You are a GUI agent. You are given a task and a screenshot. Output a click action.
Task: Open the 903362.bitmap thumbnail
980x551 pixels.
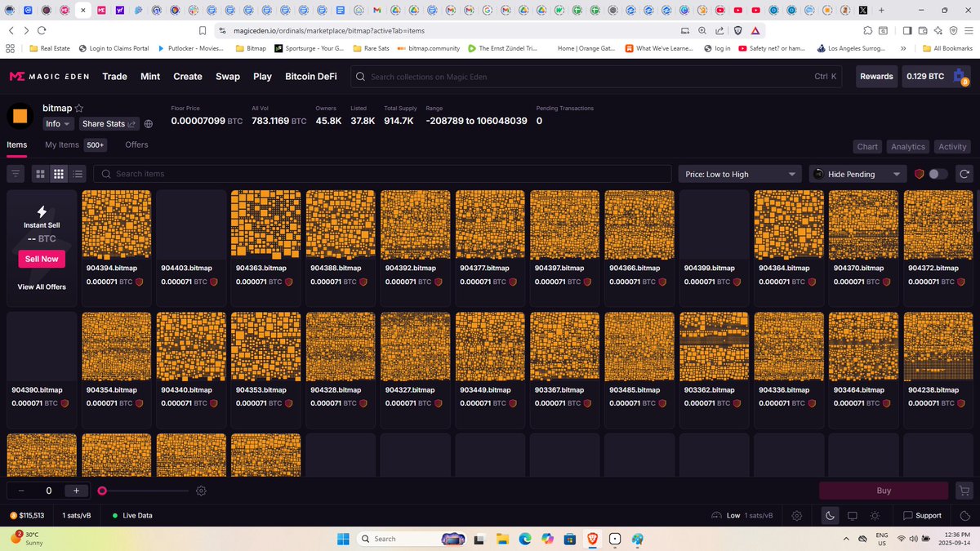(714, 347)
